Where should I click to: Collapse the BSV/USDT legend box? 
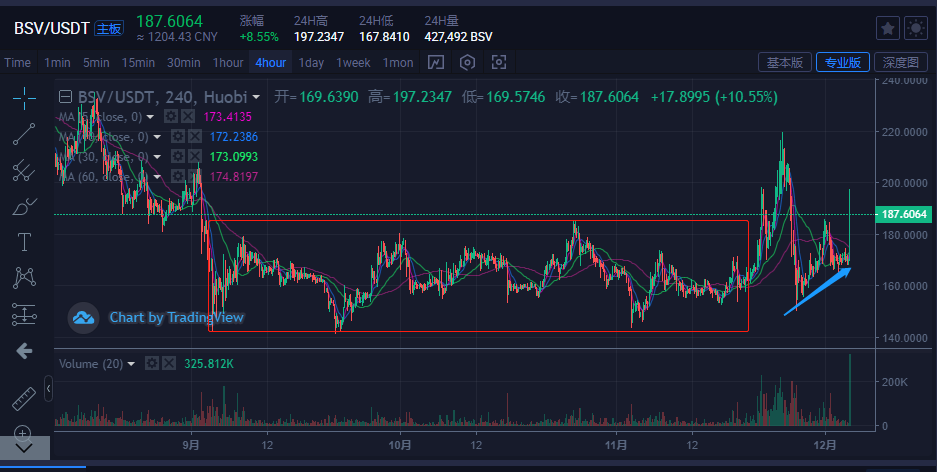pyautogui.click(x=65, y=97)
